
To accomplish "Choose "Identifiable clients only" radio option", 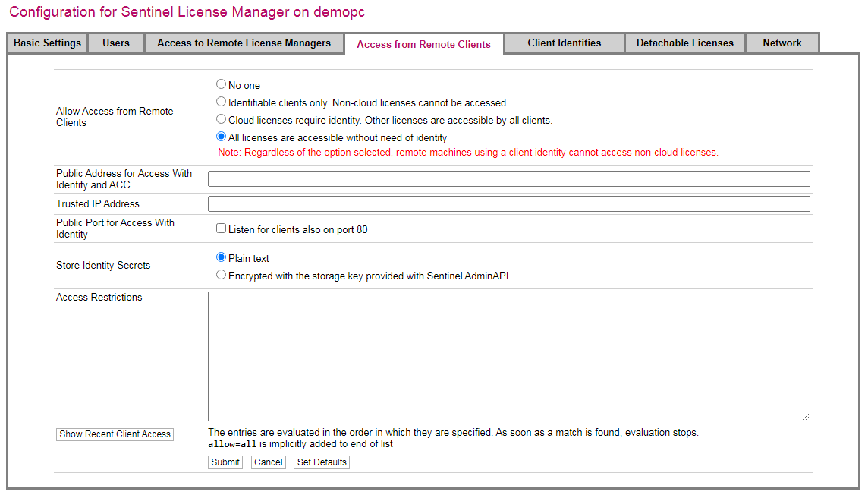I will click(x=222, y=102).
